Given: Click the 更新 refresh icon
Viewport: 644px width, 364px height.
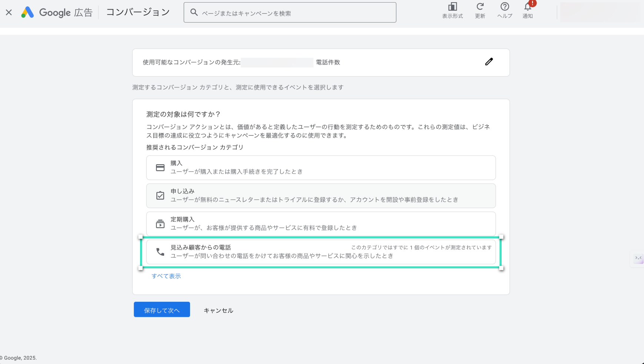Looking at the screenshot, I should point(480,7).
